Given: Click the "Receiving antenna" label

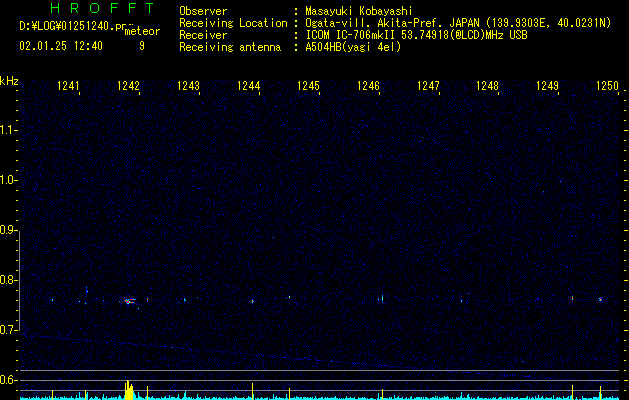Looking at the screenshot, I should 230,47.
